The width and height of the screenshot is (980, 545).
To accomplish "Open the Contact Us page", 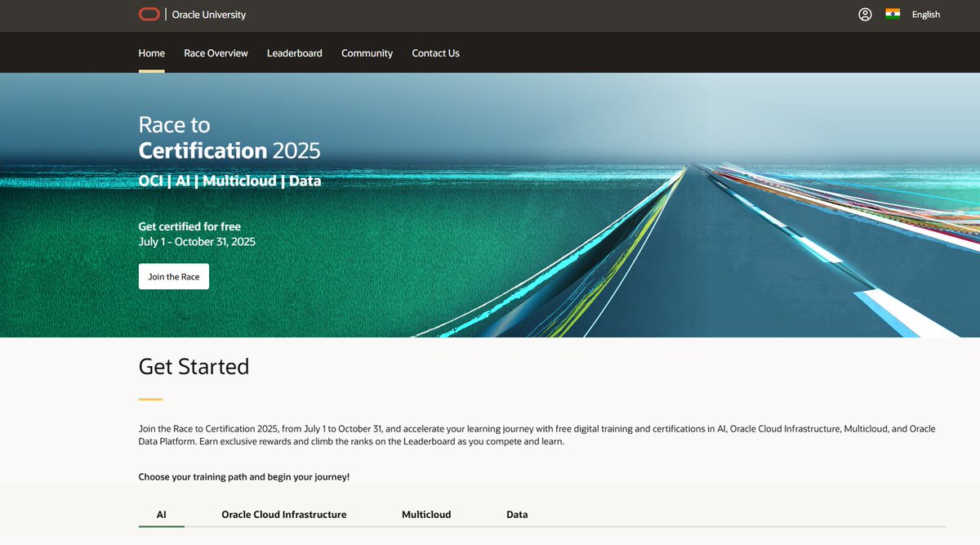I will [435, 53].
